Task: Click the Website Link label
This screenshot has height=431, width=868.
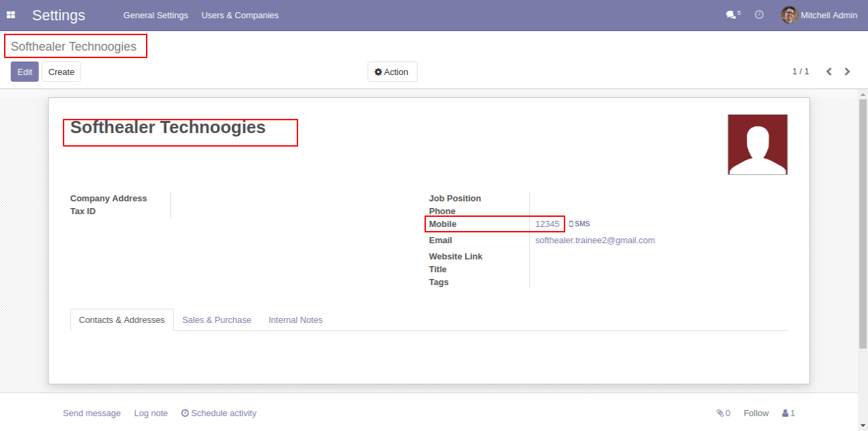Action: pyautogui.click(x=456, y=257)
